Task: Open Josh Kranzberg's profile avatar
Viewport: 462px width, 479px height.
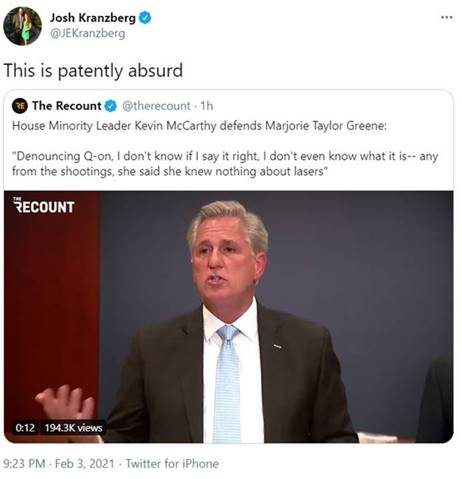Action: pyautogui.click(x=22, y=26)
